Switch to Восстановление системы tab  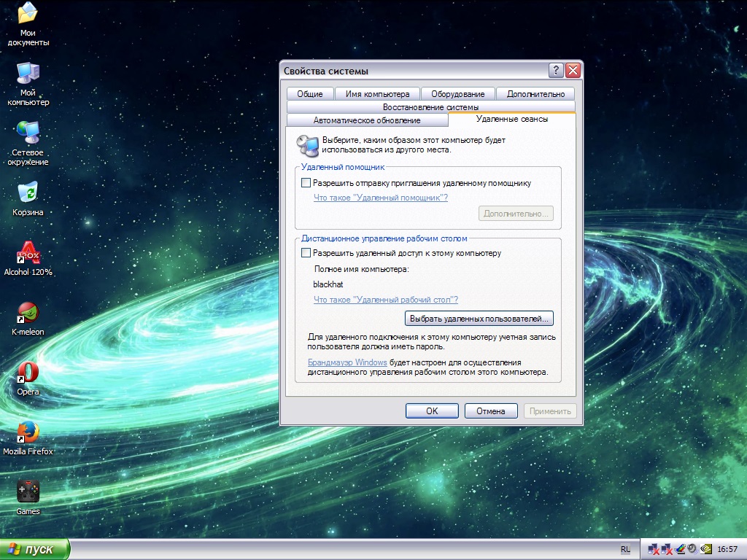pos(430,107)
